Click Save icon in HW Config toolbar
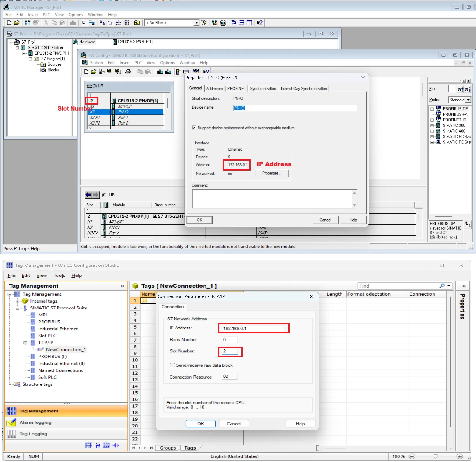Image resolution: width=476 pixels, height=462 pixels. (109, 72)
